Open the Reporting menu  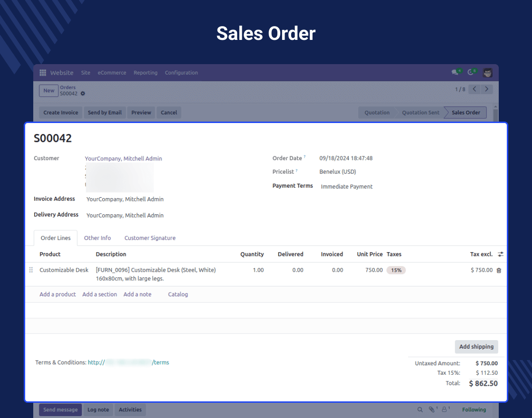(145, 73)
